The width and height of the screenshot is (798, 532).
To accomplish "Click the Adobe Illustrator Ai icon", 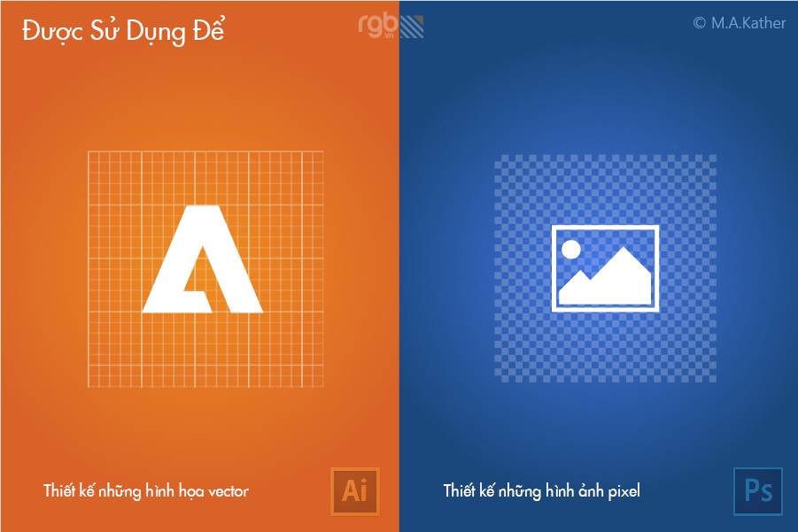I will click(x=355, y=491).
